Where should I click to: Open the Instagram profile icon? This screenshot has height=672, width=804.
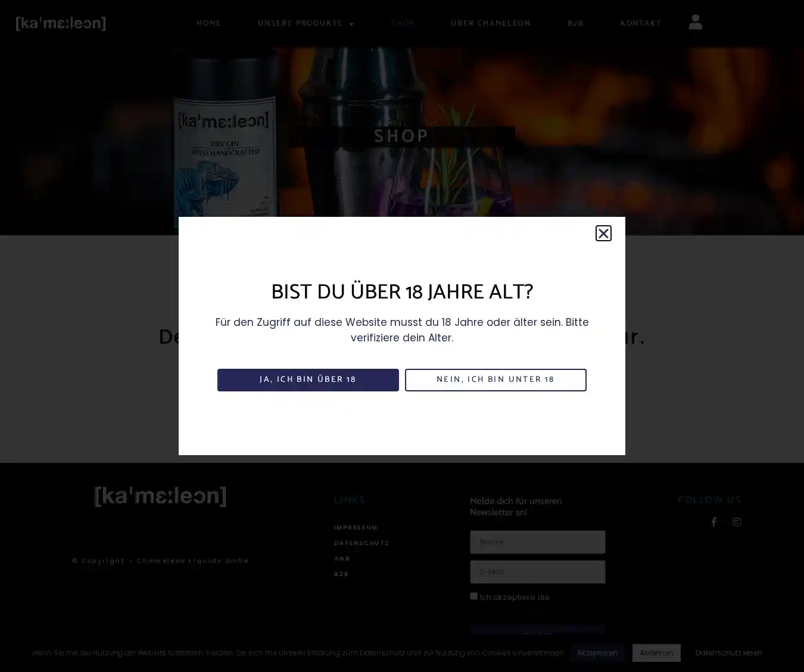737,522
